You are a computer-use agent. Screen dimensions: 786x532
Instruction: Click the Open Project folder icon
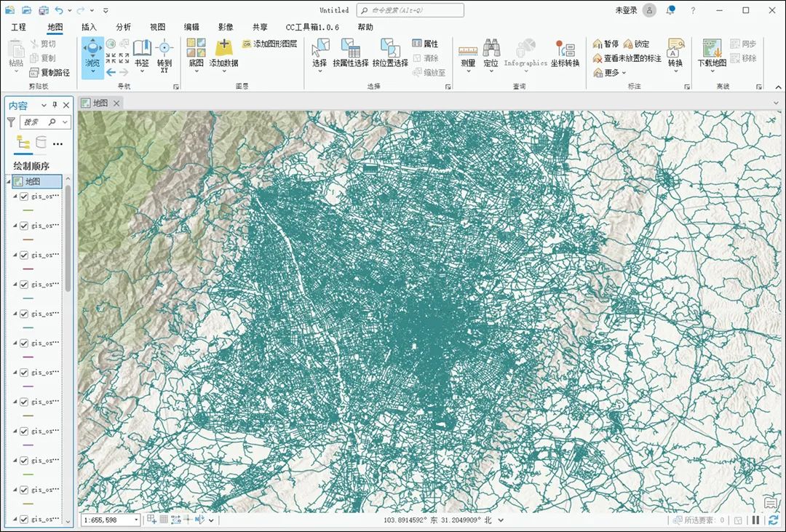point(27,9)
